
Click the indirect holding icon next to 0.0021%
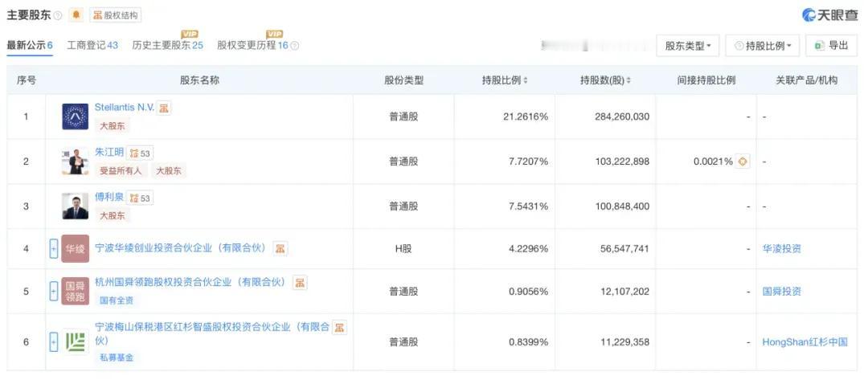coord(743,161)
